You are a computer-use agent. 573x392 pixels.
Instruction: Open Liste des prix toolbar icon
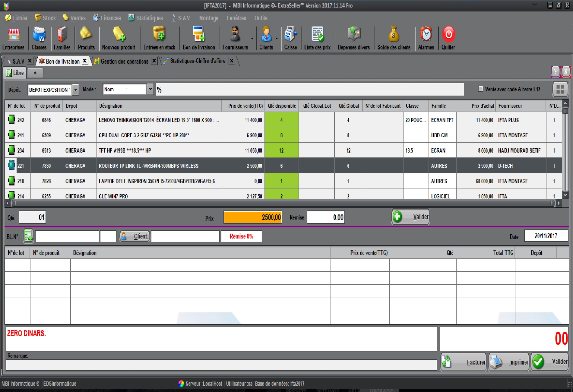pos(317,38)
